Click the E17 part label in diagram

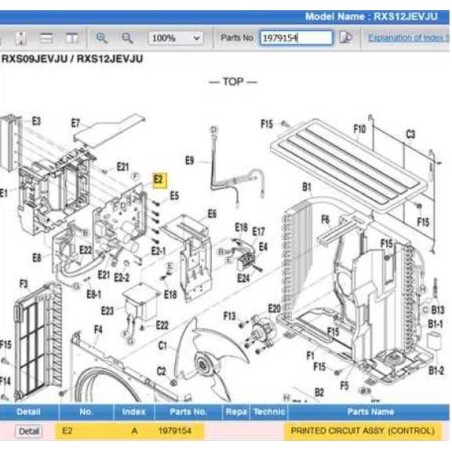[x=259, y=231]
